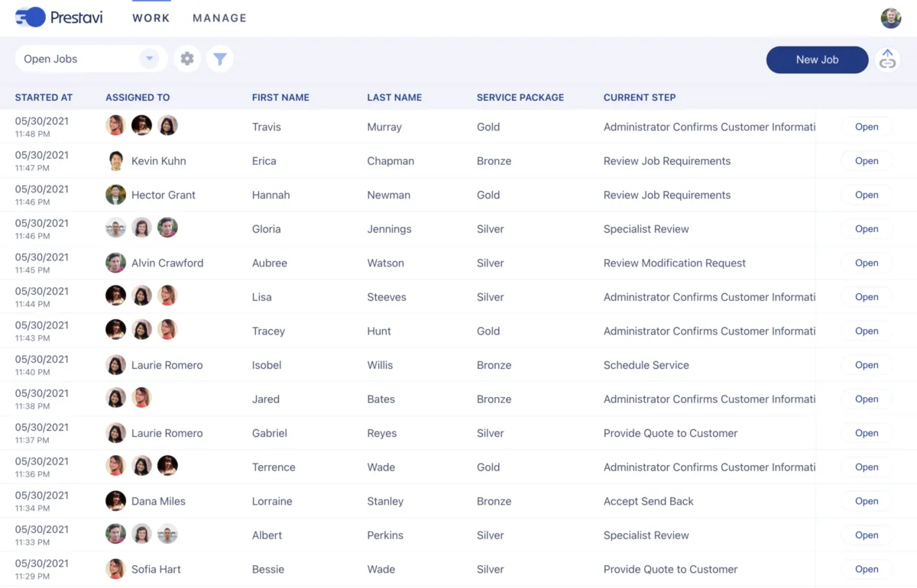917x588 pixels.
Task: Click Dana Miles's avatar icon
Action: click(x=115, y=501)
